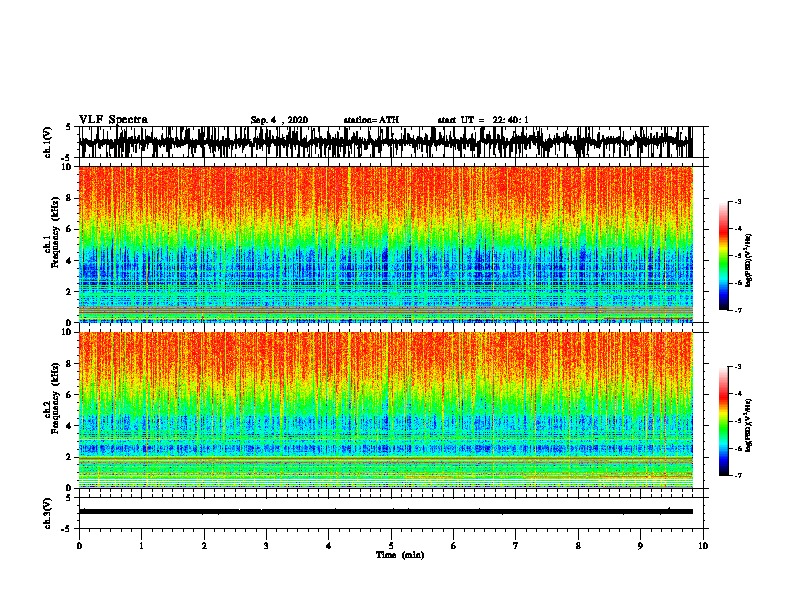792x612 pixels.
Task: Click time axis tick label "2"
Action: (x=204, y=546)
